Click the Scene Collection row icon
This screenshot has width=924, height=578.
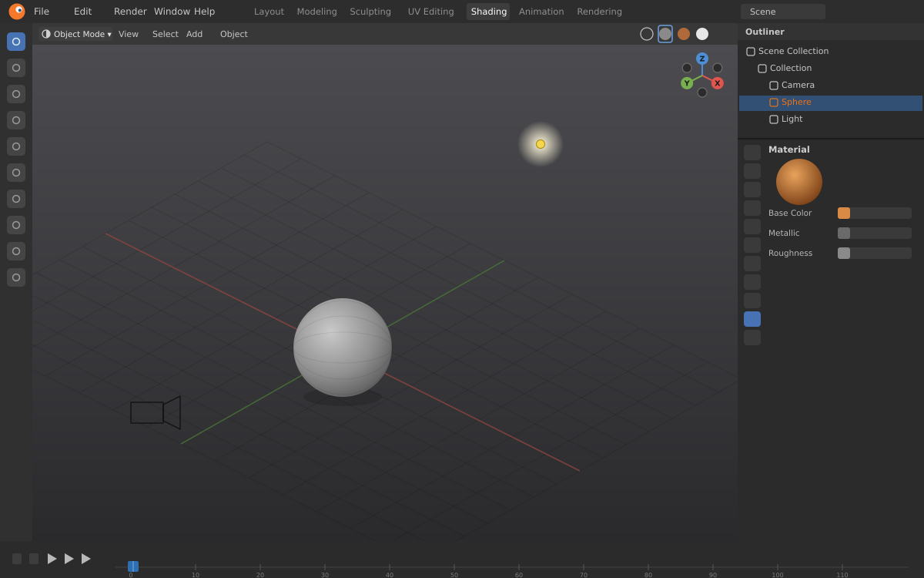tap(751, 52)
